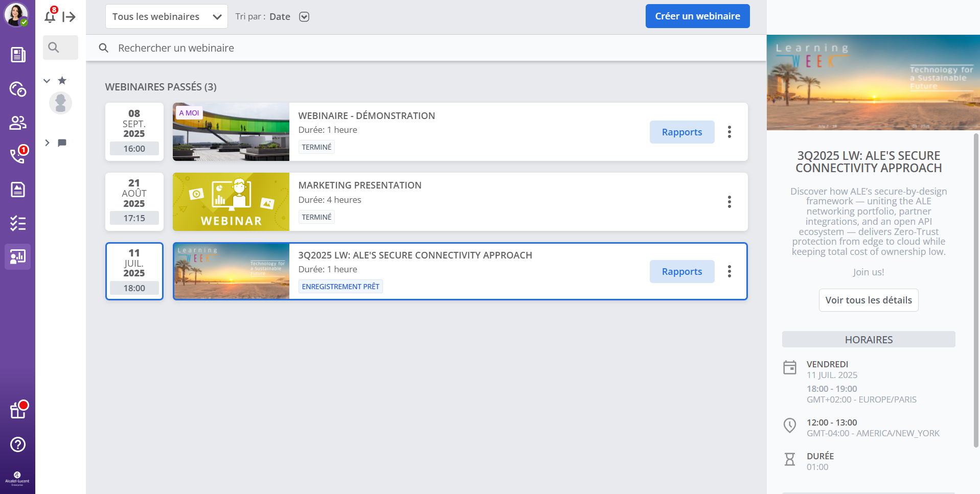The height and width of the screenshot is (494, 980).
Task: Select the 21 Août 2025 date card
Action: pos(134,202)
